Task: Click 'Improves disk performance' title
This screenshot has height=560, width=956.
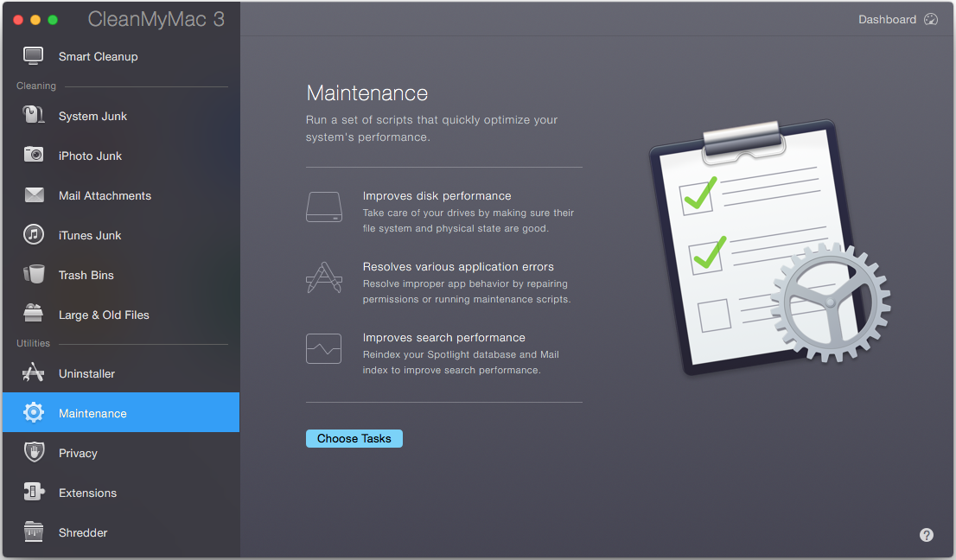Action: click(x=437, y=195)
